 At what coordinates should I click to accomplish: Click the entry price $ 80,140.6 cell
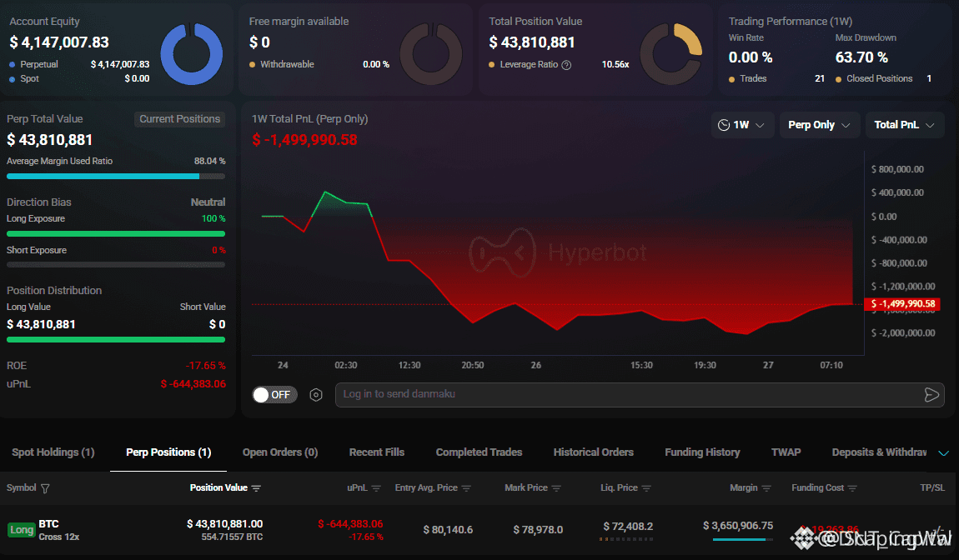point(448,529)
